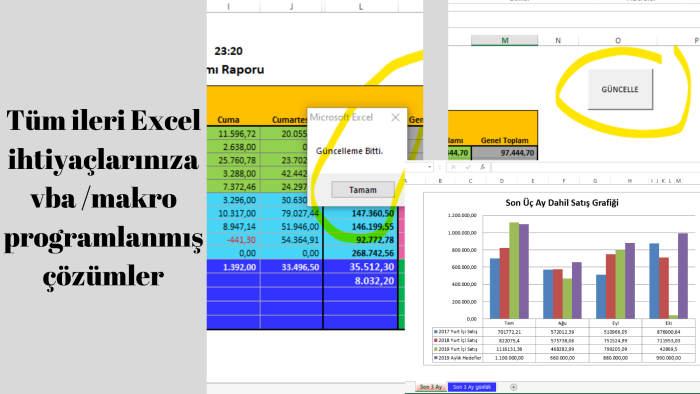Switch to the Son 3 Ay sheet tab
This screenshot has width=700, height=394.
[x=430, y=387]
